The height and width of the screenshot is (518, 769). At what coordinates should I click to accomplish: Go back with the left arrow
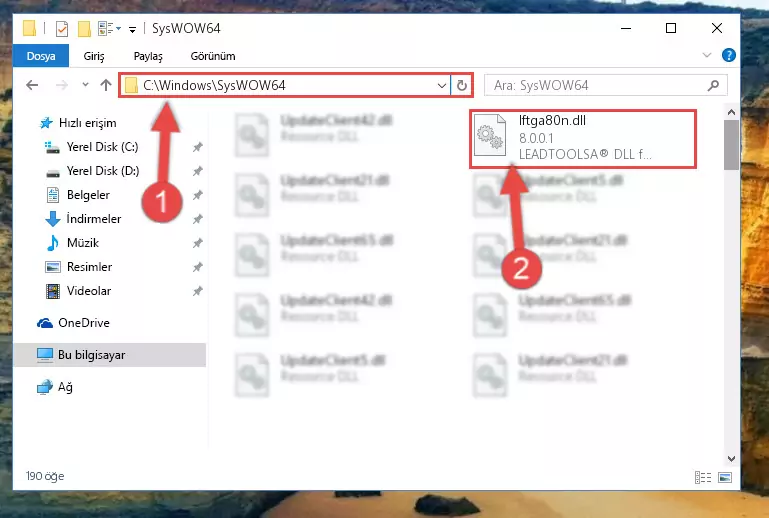(x=32, y=85)
